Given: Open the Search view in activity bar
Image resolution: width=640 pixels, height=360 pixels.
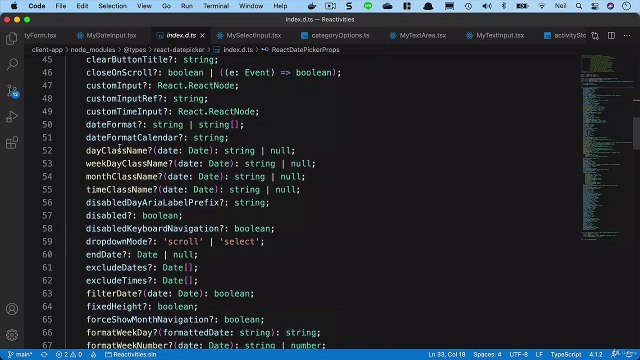Looking at the screenshot, I should click(12, 64).
